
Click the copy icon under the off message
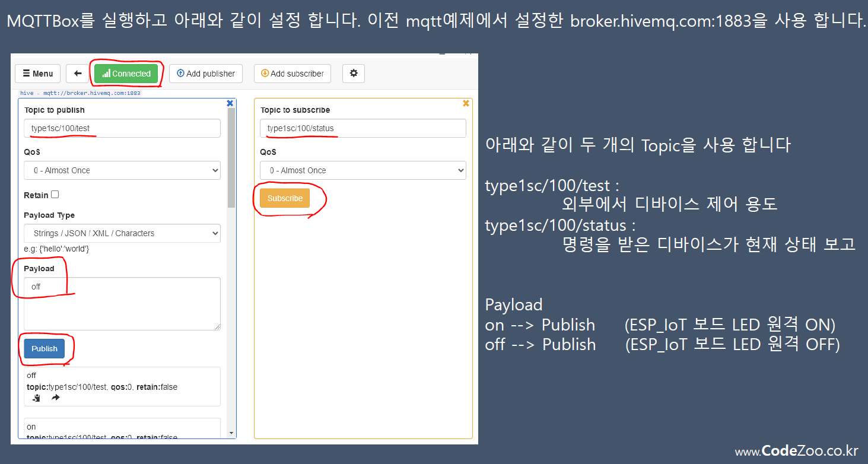click(x=37, y=398)
